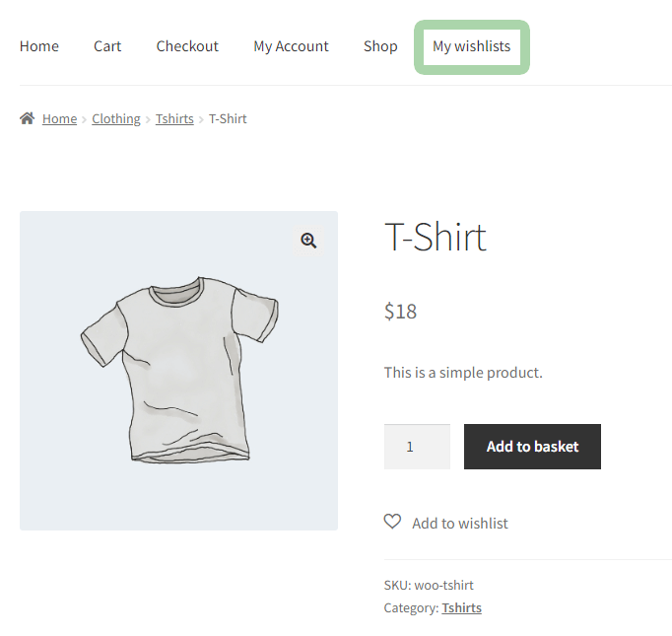Click the $18 price text

pyautogui.click(x=400, y=312)
